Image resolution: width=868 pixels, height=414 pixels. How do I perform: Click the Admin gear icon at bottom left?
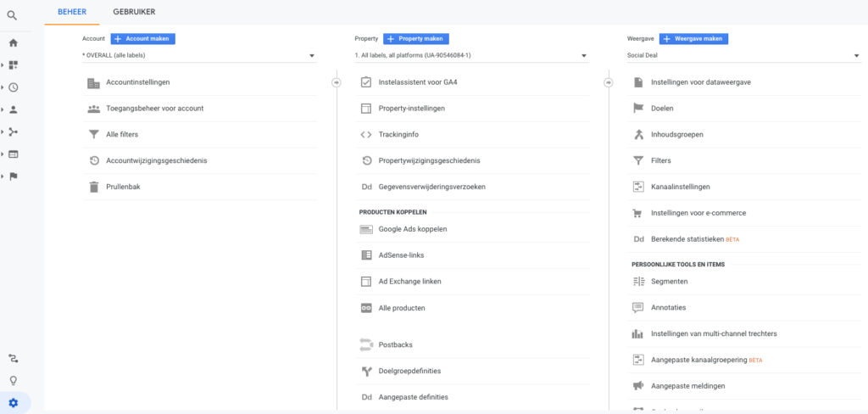[13, 403]
